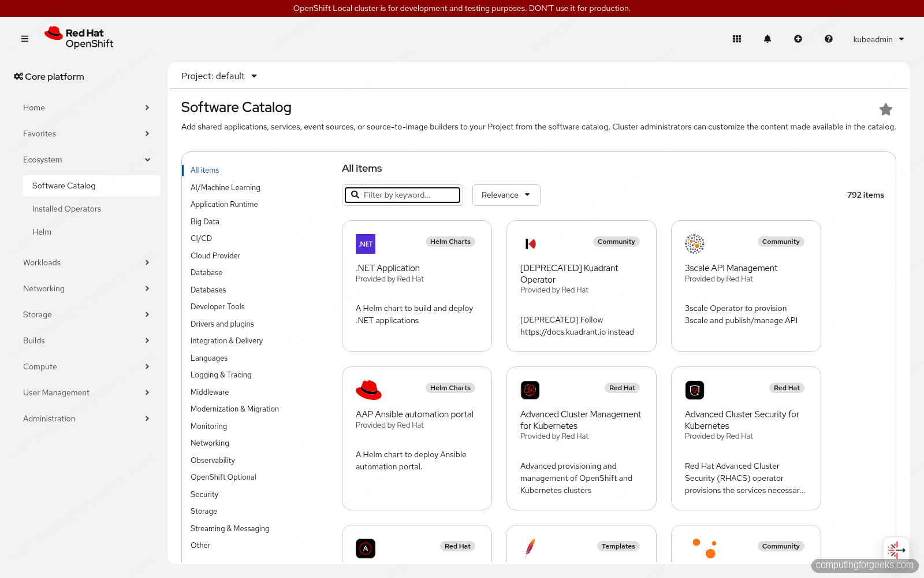Click the search magnifier in filter box
This screenshot has height=578, width=924.
pos(355,195)
